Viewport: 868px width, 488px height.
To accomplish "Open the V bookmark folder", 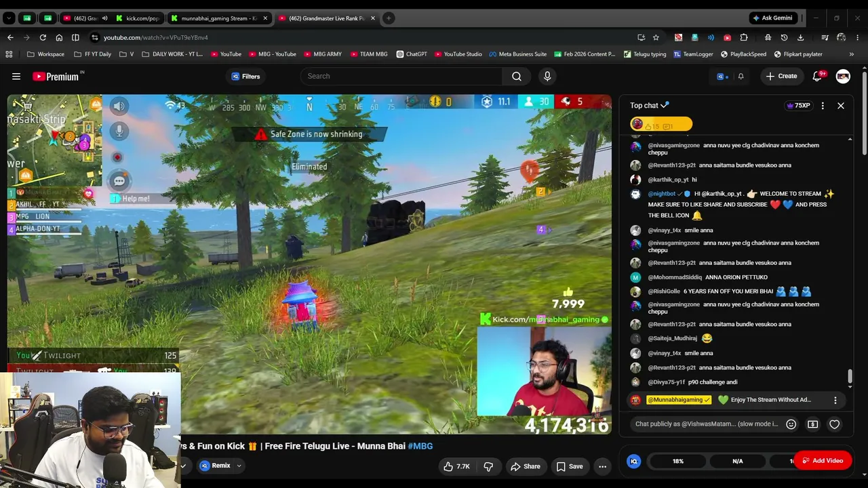I will tap(127, 54).
